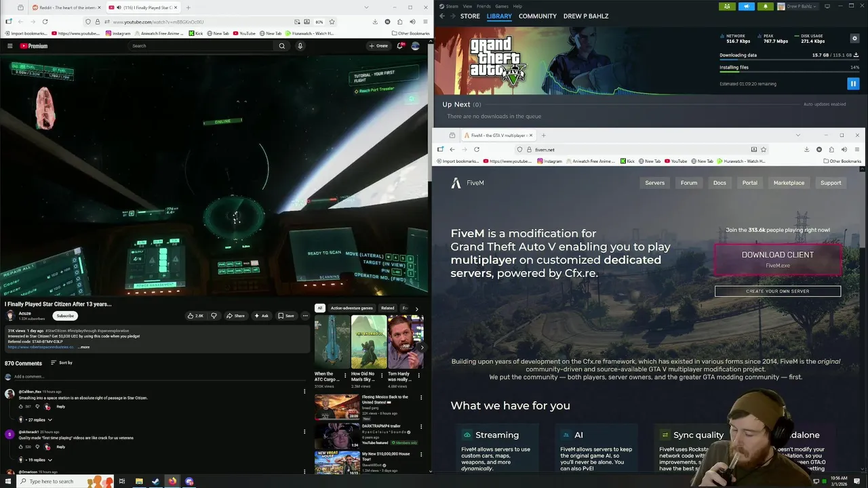
Task: Open Steam from the Windows taskbar
Action: pyautogui.click(x=155, y=481)
